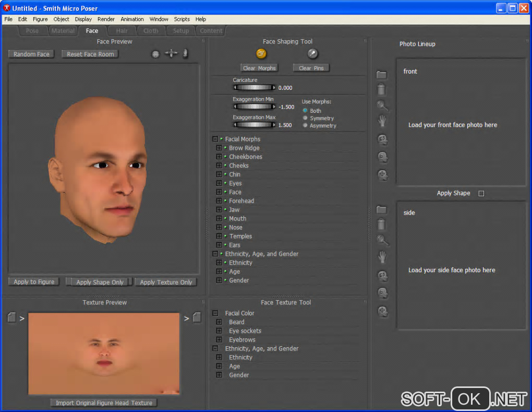Select magnifier zoom tool for side photo

coord(382,240)
